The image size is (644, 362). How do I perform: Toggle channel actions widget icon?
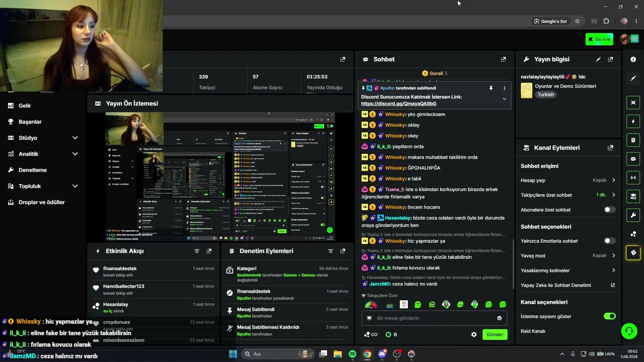coord(633,196)
